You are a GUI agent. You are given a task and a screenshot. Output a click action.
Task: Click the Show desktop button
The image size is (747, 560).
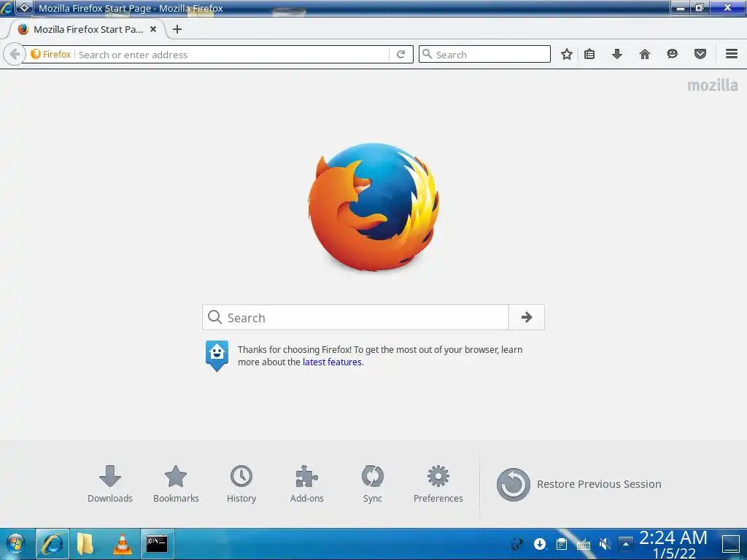point(730,544)
